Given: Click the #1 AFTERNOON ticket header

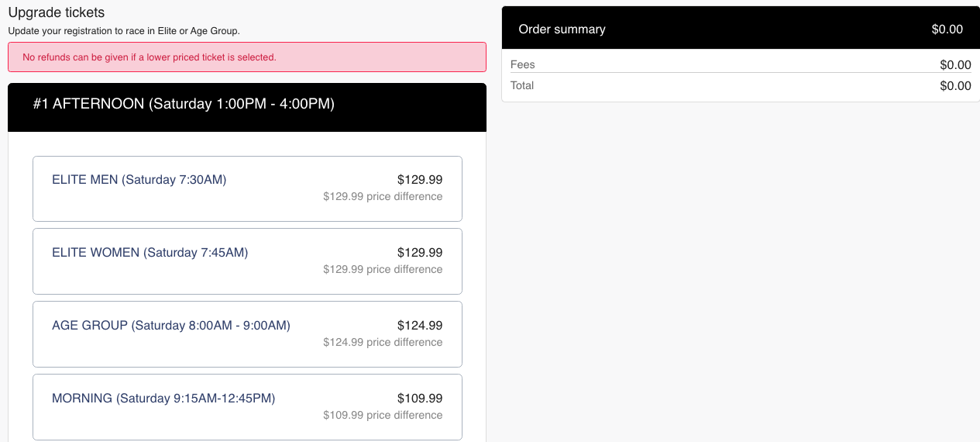Looking at the screenshot, I should (184, 104).
